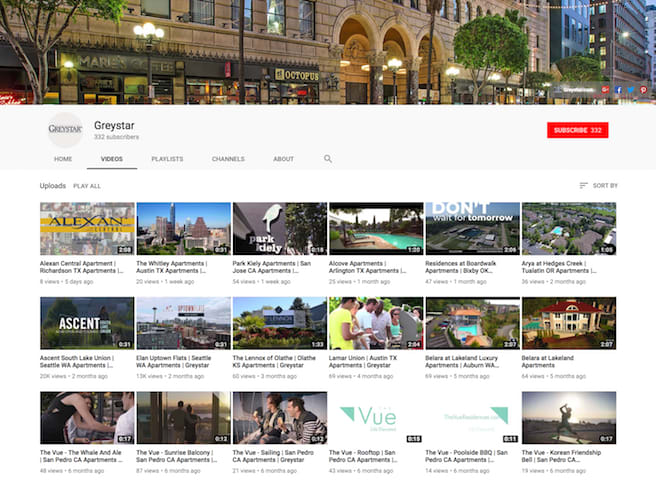Open The Vue Sunrise Balcony thumbnail
Image resolution: width=656 pixels, height=480 pixels.
(x=184, y=418)
